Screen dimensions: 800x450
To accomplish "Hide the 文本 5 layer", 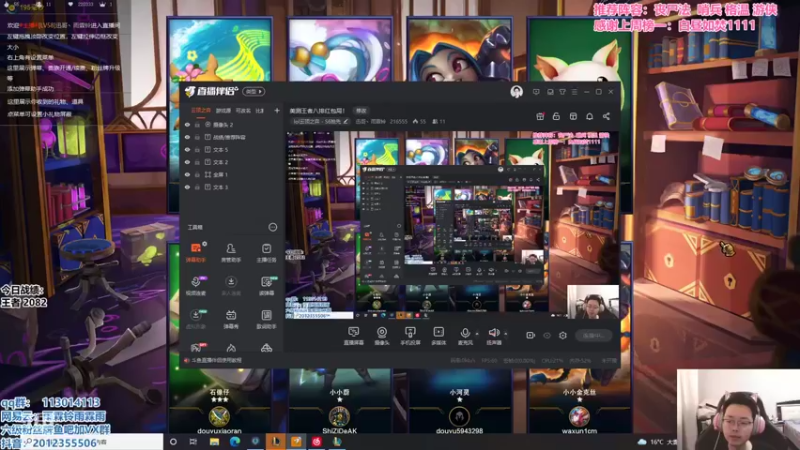I will (187, 150).
